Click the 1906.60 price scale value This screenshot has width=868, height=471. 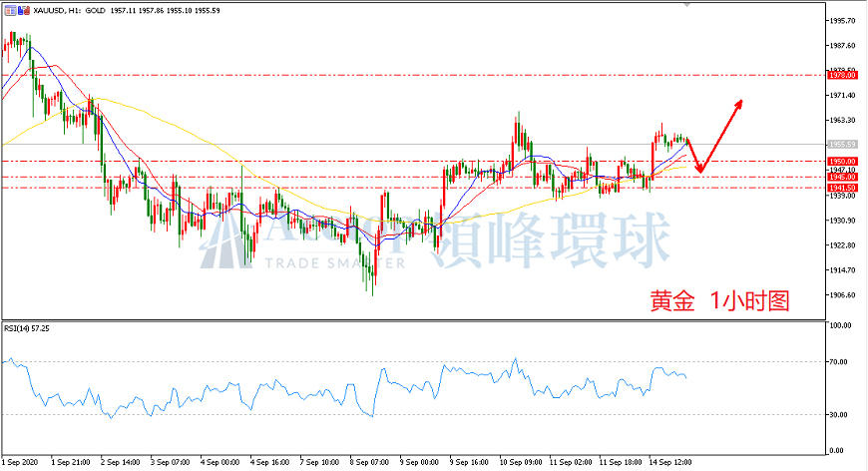coord(842,295)
